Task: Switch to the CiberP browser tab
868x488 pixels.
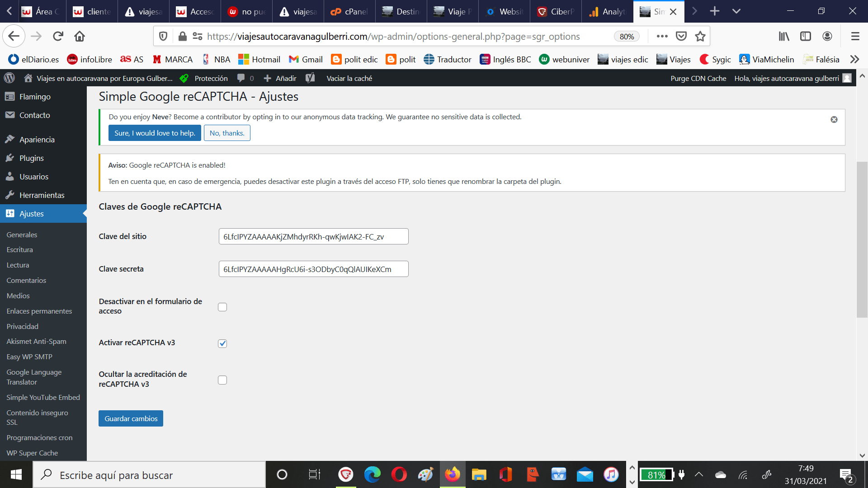Action: pyautogui.click(x=556, y=11)
